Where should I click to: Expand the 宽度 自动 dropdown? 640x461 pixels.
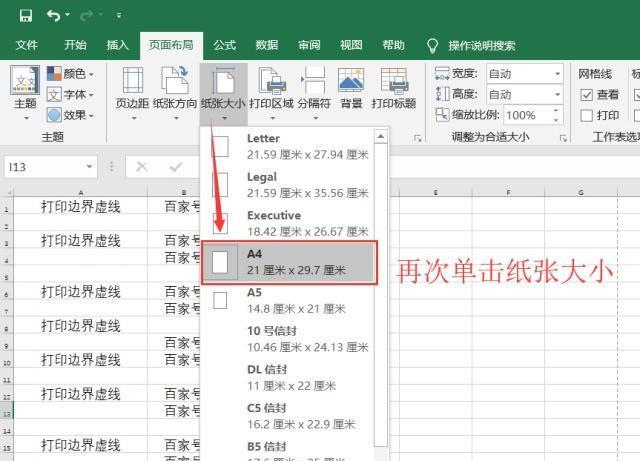pyautogui.click(x=558, y=74)
